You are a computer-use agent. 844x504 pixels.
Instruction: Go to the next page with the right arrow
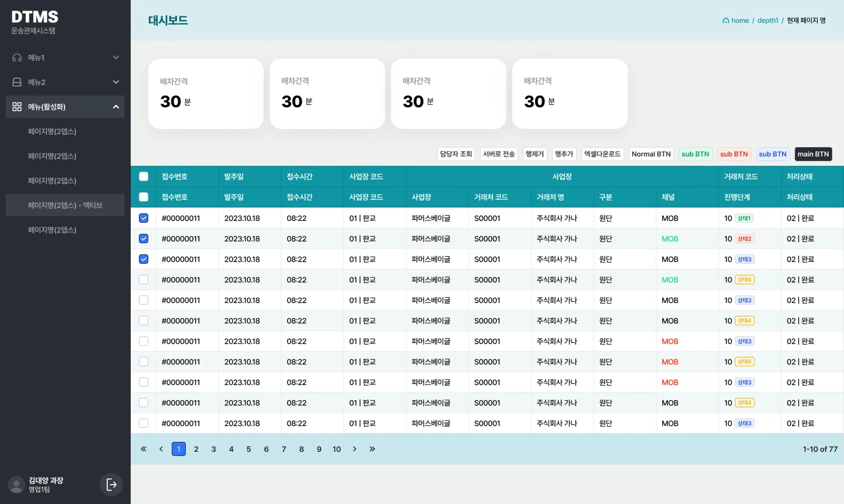pyautogui.click(x=355, y=449)
